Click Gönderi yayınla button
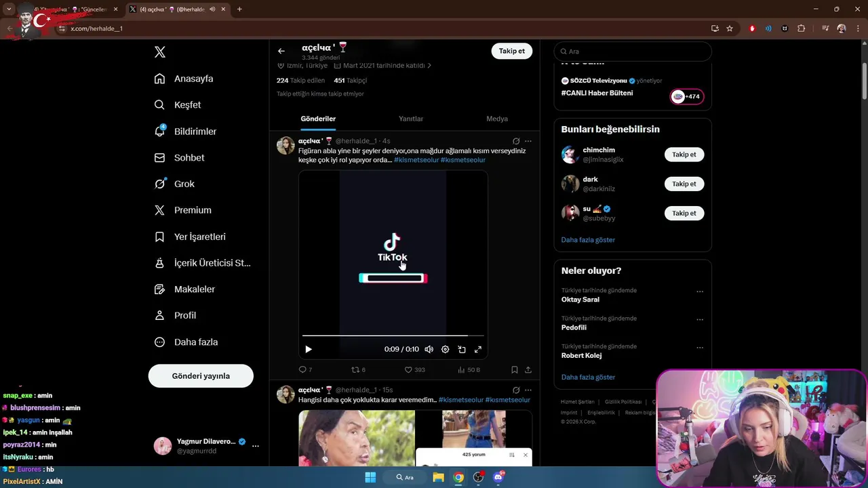868x488 pixels. [x=201, y=375]
